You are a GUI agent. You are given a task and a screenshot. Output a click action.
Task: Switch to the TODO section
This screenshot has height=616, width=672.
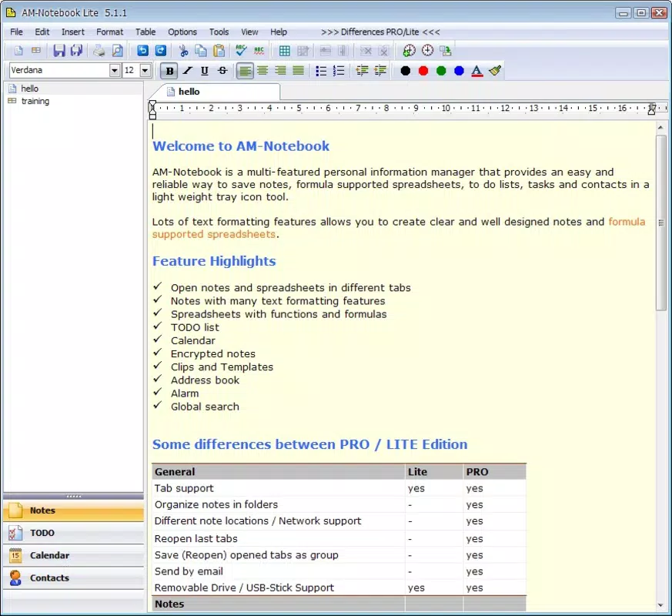(x=73, y=533)
